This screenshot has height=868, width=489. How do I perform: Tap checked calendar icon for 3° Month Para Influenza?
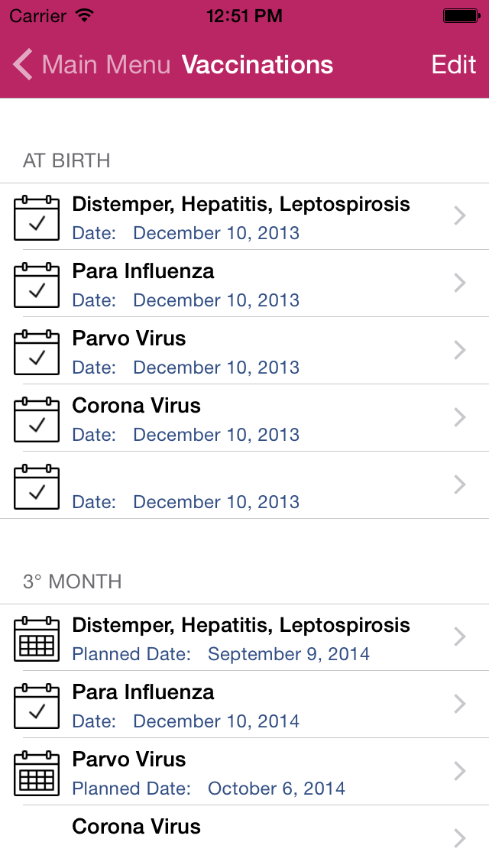tap(37, 706)
